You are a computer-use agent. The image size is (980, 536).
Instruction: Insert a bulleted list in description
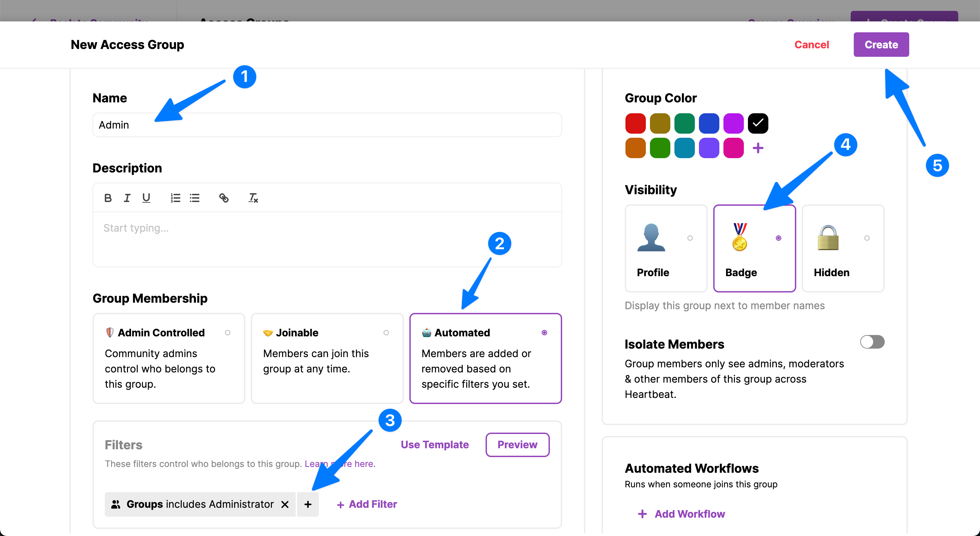(194, 198)
